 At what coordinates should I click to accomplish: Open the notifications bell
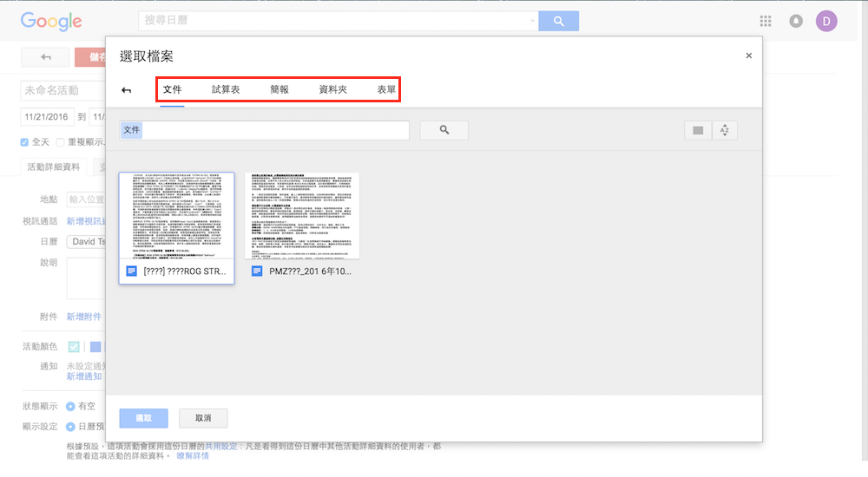pyautogui.click(x=796, y=21)
